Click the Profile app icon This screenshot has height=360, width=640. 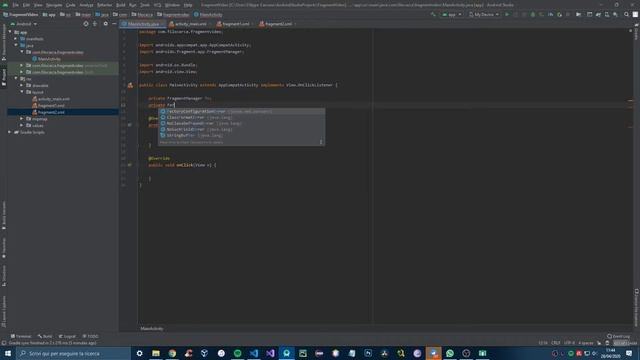(x=551, y=15)
